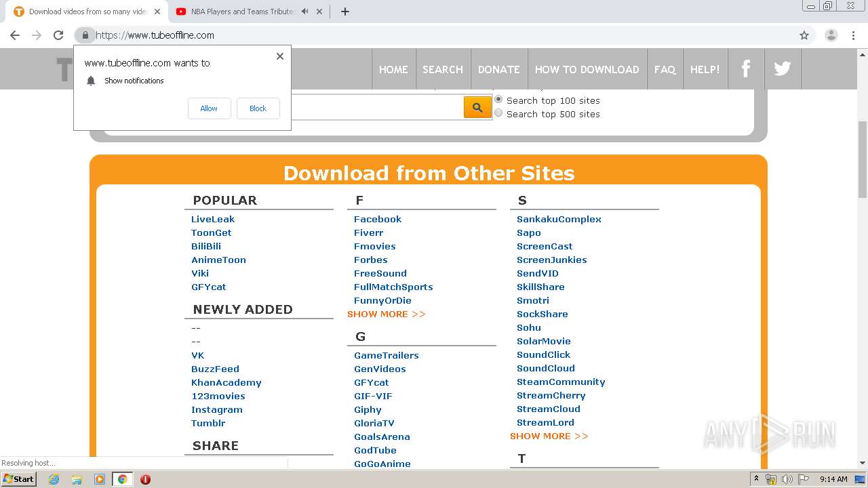This screenshot has height=488, width=868.
Task: Click the browser forward arrow
Action: pos(37,35)
